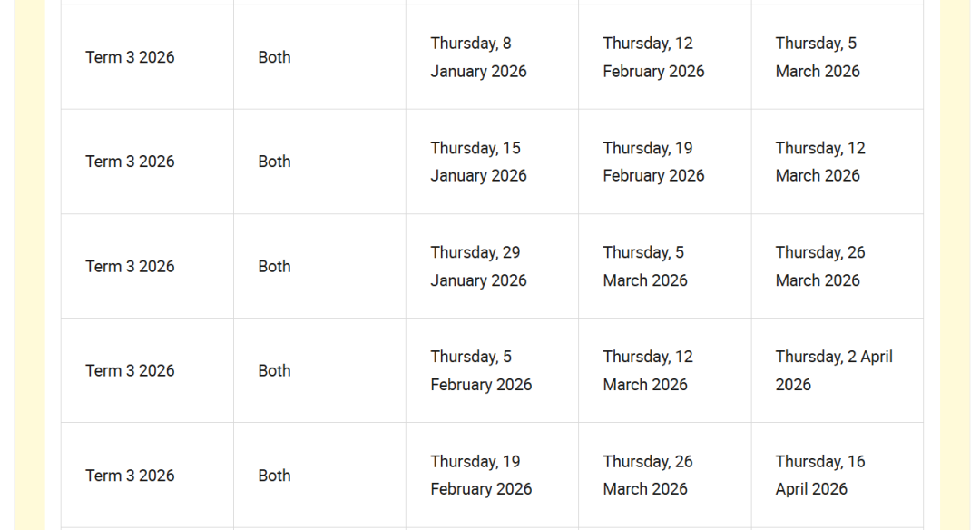Select 12 March 2026 in the 5 February row

tap(646, 370)
